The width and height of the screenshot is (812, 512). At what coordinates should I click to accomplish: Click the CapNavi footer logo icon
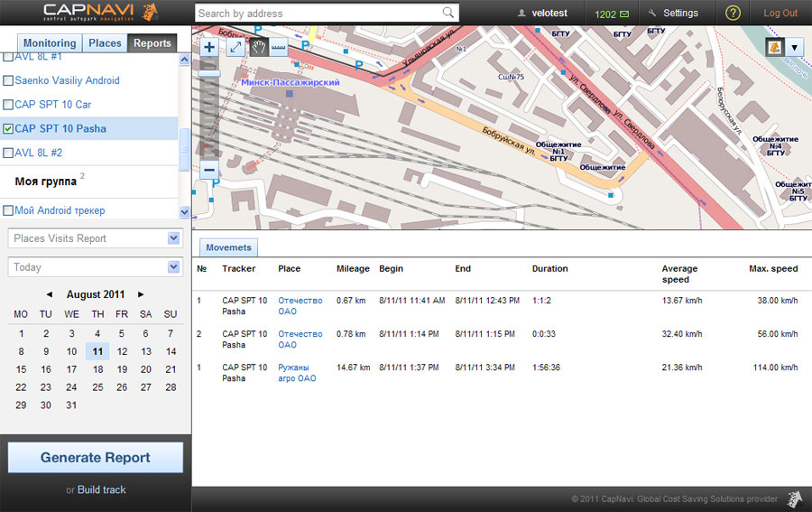(794, 499)
